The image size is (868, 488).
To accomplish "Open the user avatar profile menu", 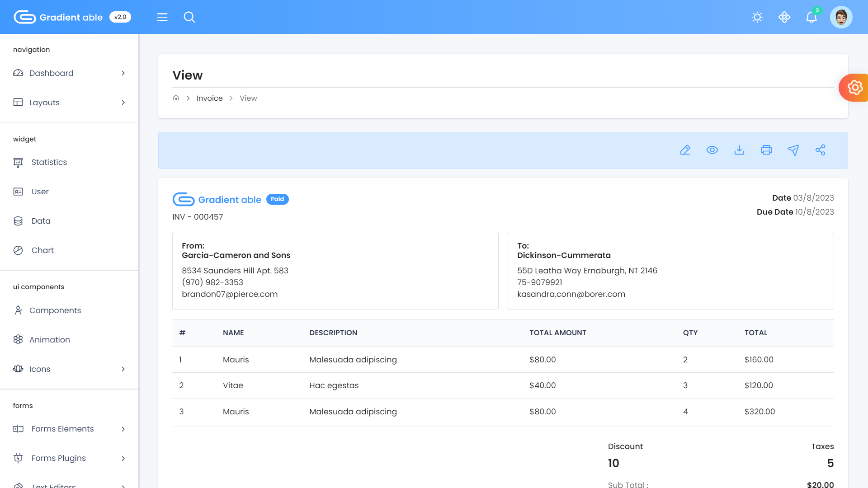I will click(x=841, y=17).
